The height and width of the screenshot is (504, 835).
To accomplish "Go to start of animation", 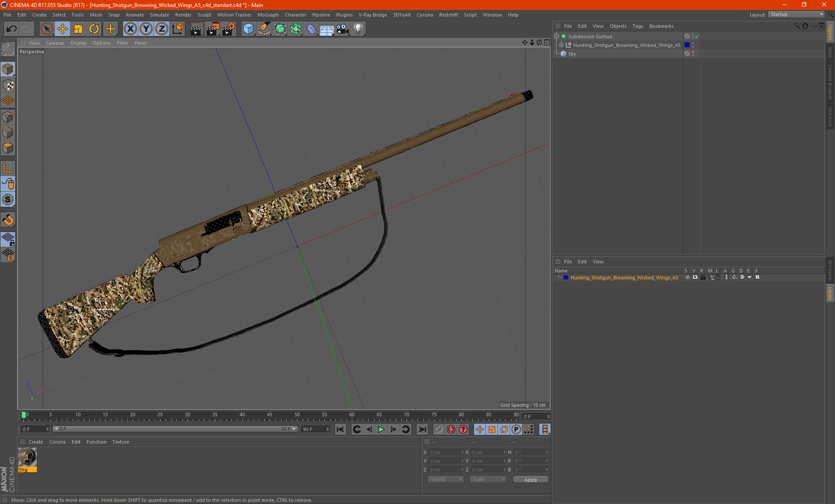I will 341,429.
